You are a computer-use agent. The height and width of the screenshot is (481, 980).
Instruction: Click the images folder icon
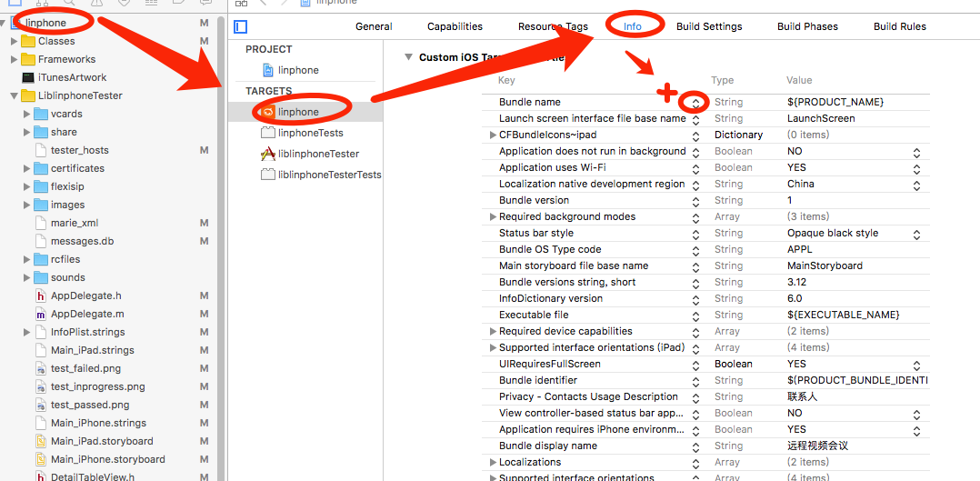click(41, 205)
